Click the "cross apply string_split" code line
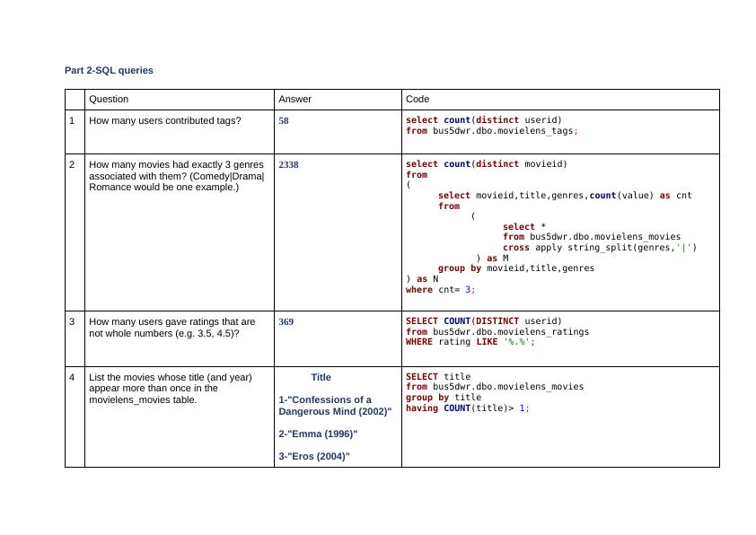756x535 pixels. 599,247
